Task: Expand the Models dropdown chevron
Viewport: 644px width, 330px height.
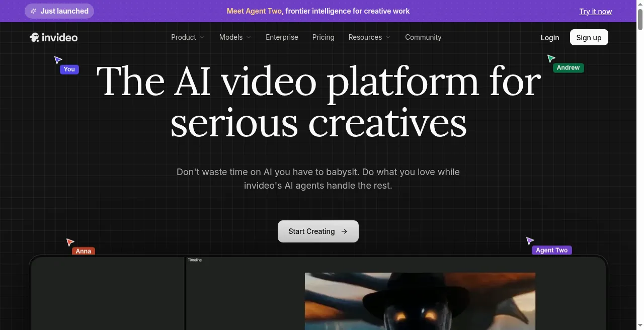Action: point(248,37)
